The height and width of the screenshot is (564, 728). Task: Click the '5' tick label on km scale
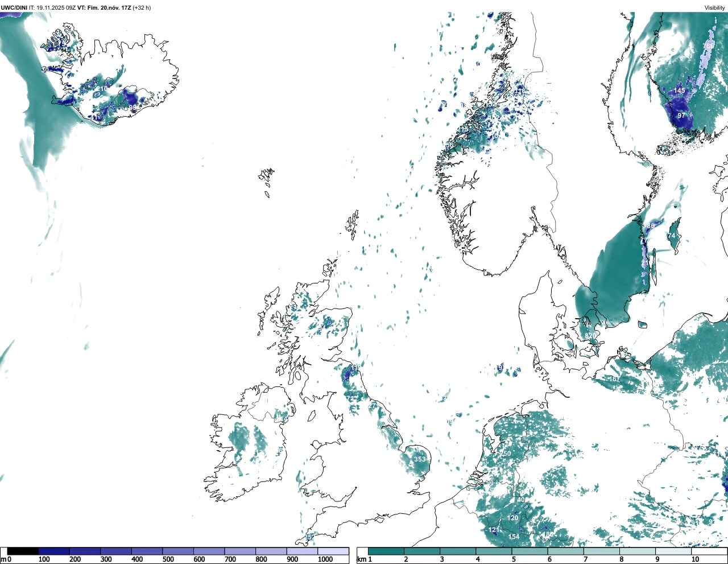(x=513, y=559)
